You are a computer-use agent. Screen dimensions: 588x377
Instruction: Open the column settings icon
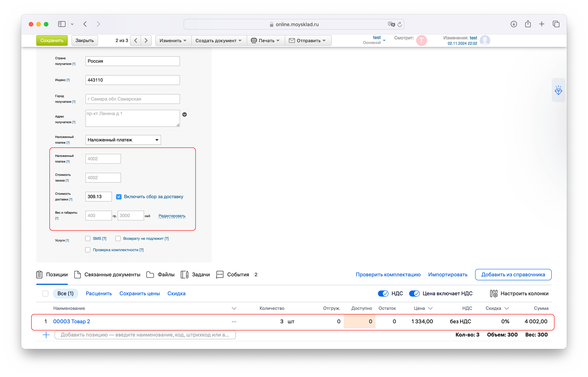tap(494, 293)
